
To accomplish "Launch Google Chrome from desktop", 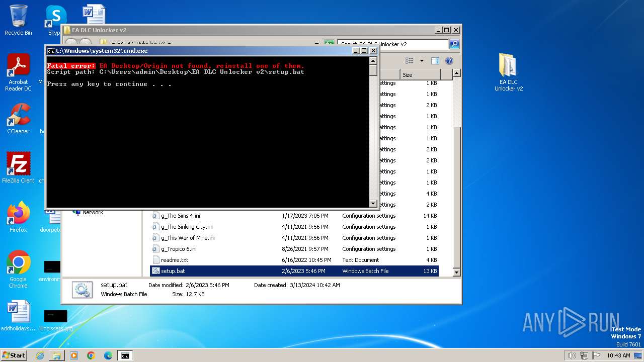I will pyautogui.click(x=18, y=269).
